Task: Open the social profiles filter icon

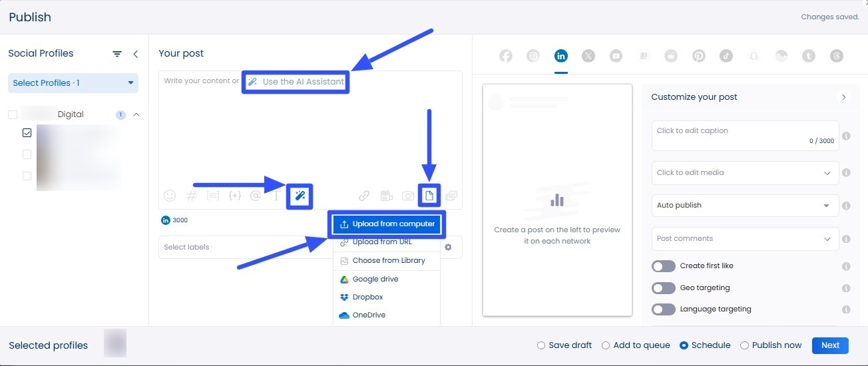Action: click(x=117, y=54)
